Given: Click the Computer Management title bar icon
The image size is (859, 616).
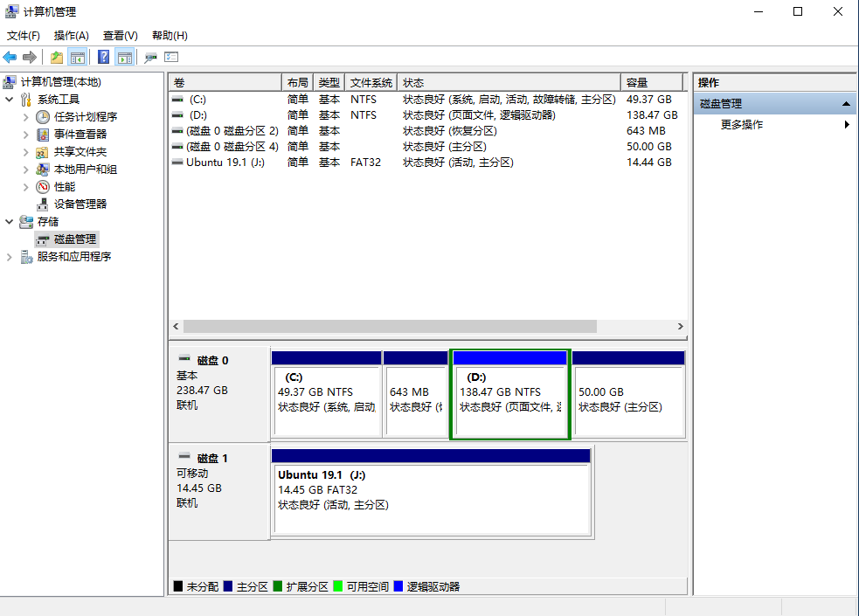Looking at the screenshot, I should pyautogui.click(x=11, y=11).
